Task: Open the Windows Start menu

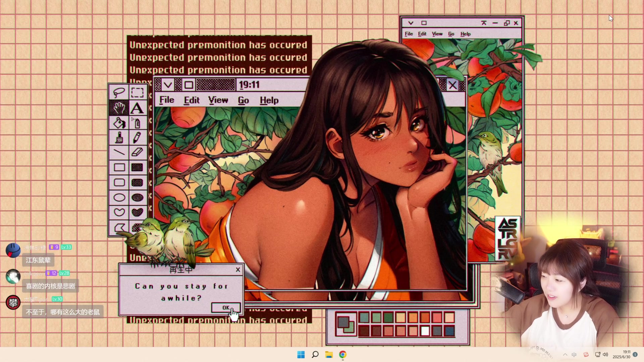Action: [x=301, y=355]
